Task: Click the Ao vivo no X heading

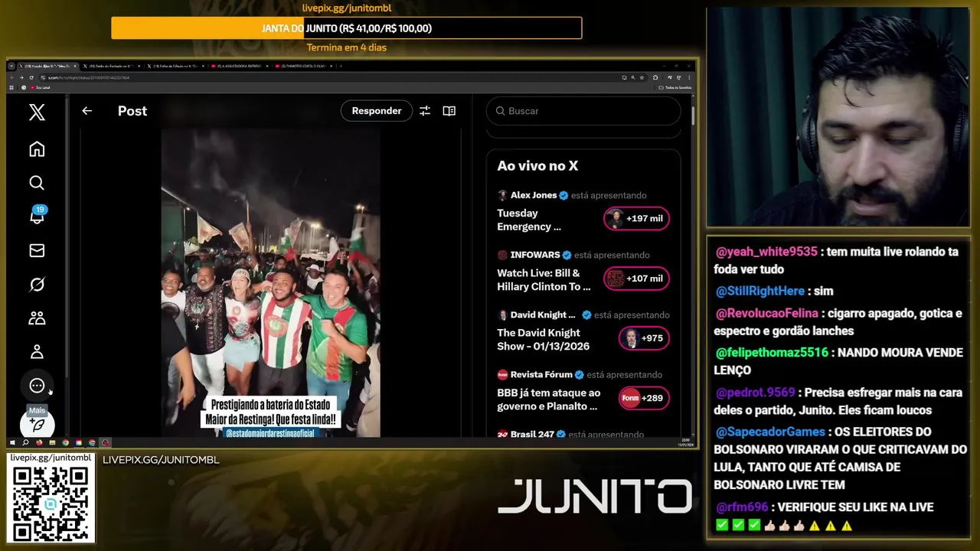Action: point(537,166)
